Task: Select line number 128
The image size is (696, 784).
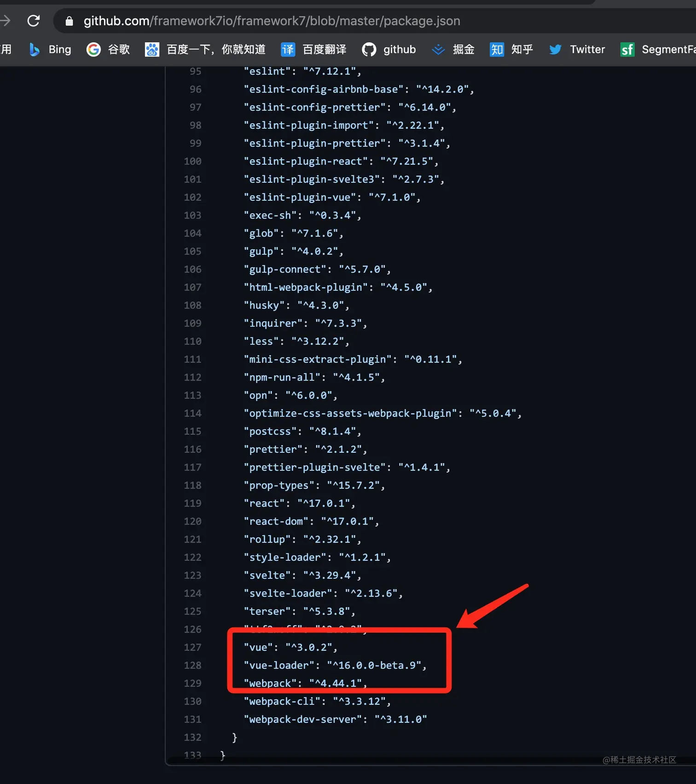Action: [192, 665]
